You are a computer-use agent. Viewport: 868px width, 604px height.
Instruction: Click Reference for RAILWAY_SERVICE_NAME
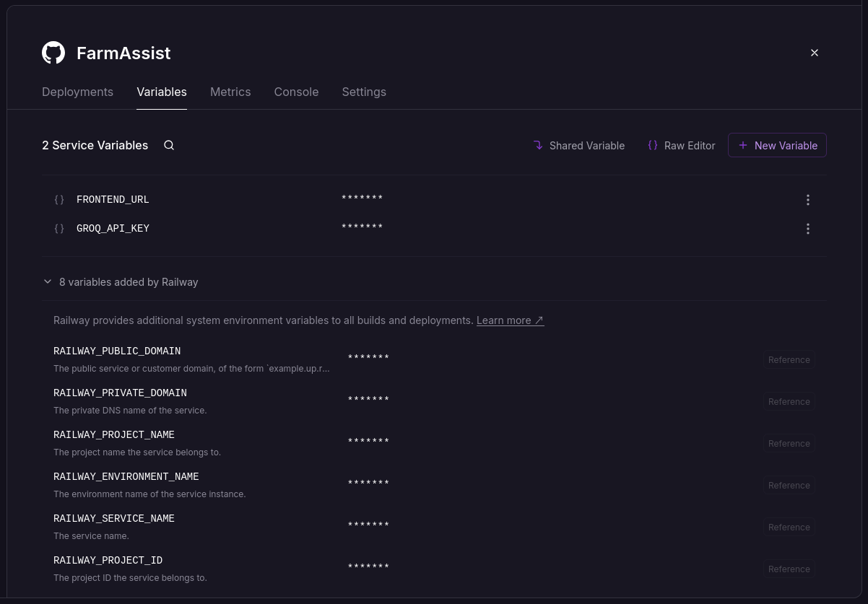click(789, 528)
